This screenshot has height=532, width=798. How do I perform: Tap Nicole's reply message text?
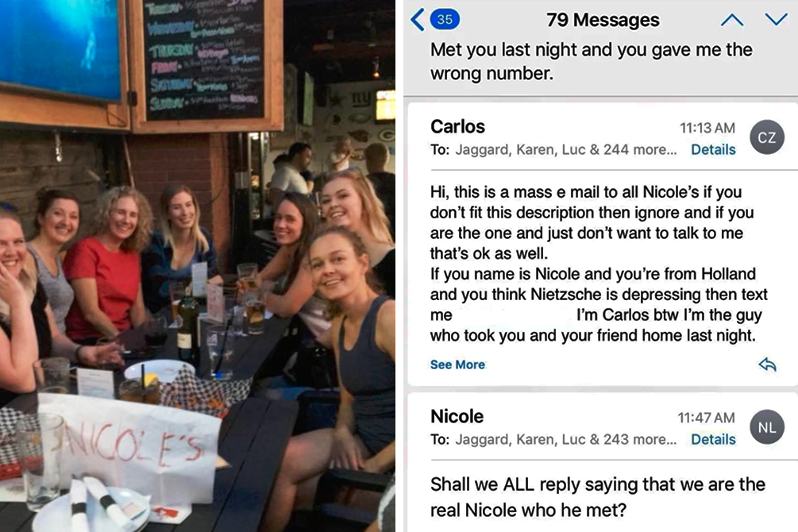pos(597,496)
